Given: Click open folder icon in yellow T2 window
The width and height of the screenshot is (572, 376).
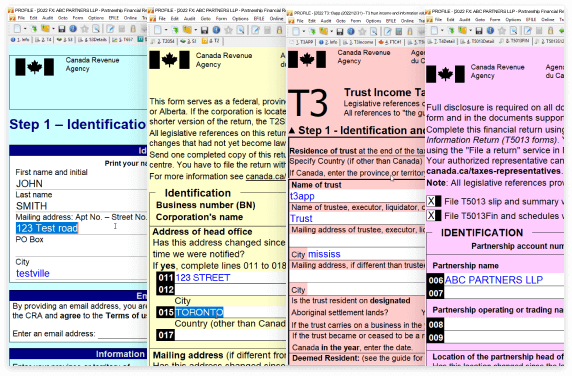Looking at the screenshot, I should tap(187, 30).
